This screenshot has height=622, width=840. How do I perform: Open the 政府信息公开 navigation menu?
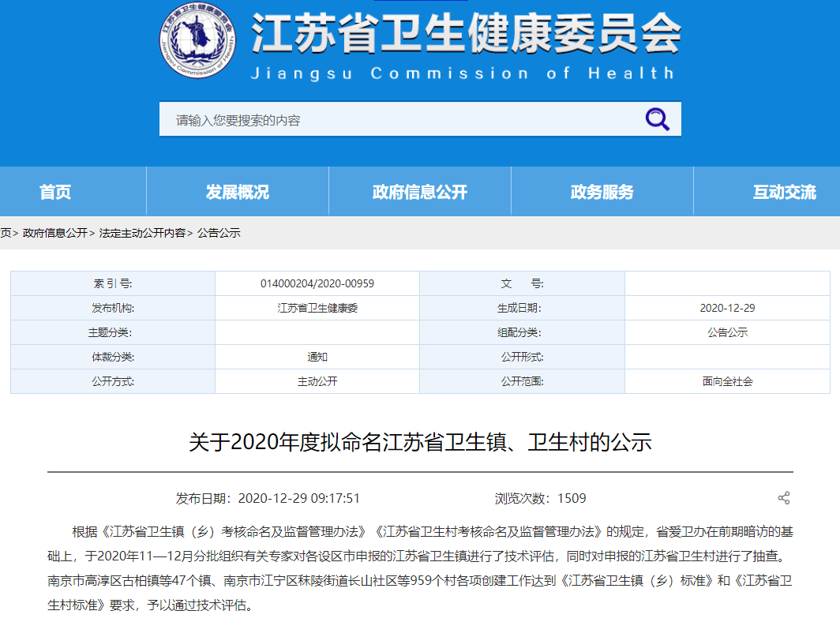(419, 191)
